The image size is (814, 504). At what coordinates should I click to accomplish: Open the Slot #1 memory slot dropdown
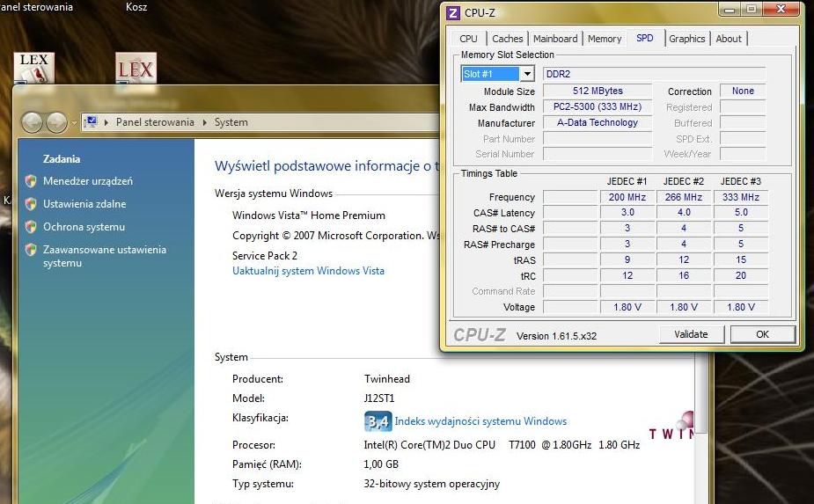tap(527, 74)
